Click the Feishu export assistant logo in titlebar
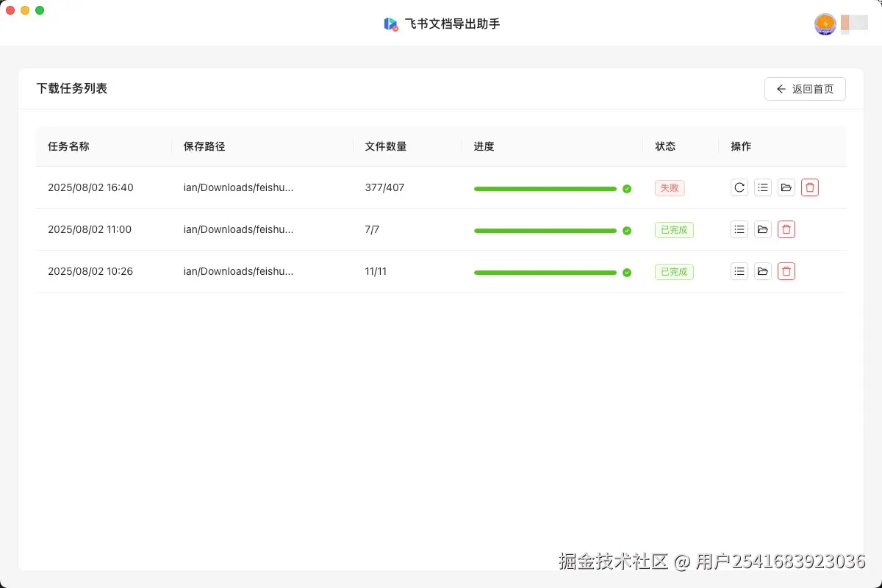 390,24
